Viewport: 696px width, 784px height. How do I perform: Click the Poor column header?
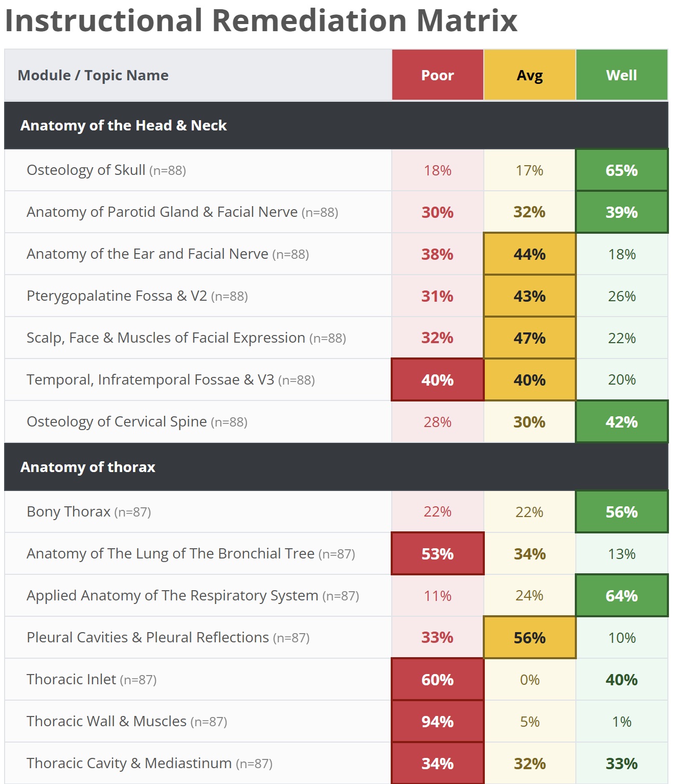point(437,75)
